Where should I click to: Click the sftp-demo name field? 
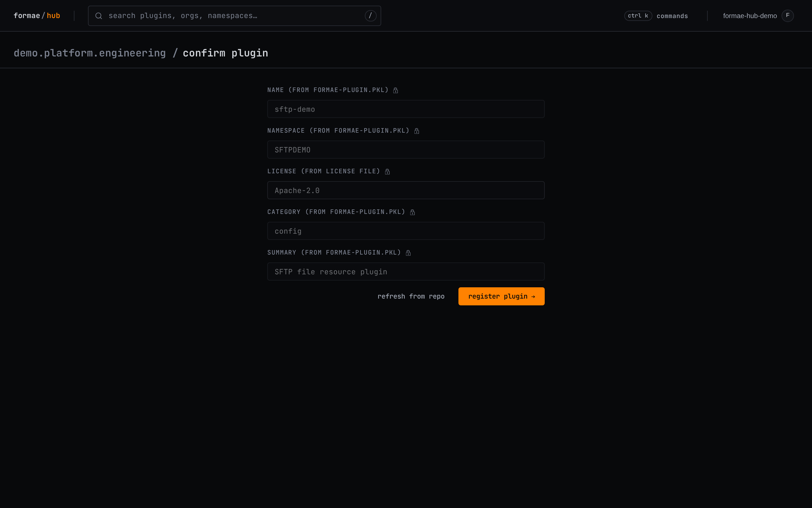coord(406,109)
